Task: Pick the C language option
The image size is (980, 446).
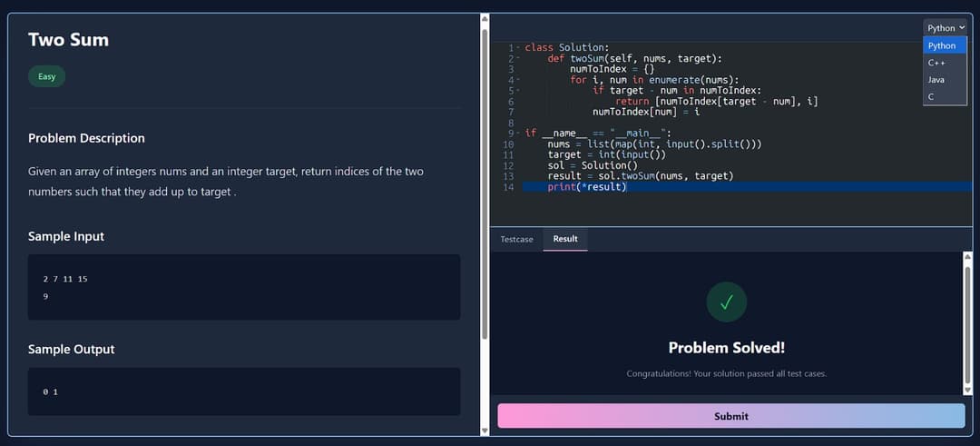Action: (931, 96)
